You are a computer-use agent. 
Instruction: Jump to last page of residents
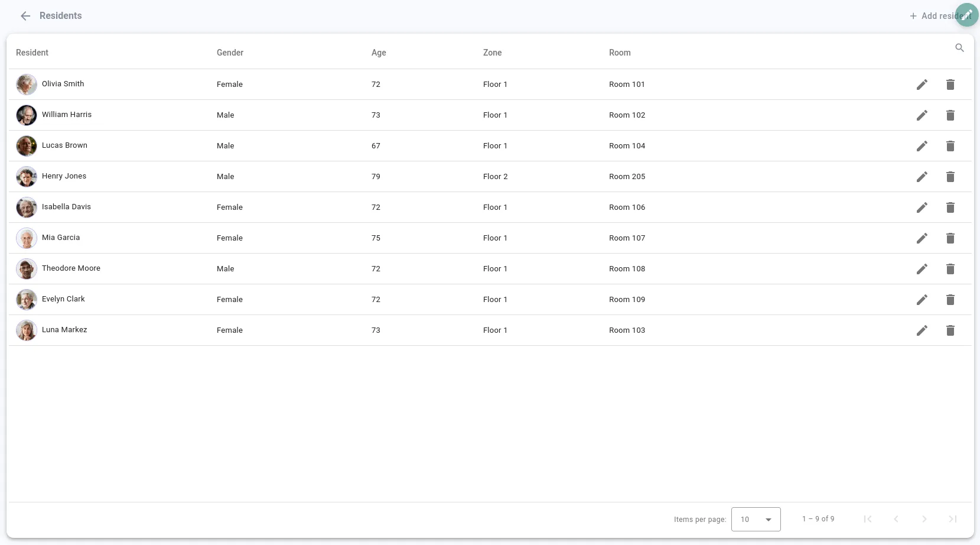[952, 519]
